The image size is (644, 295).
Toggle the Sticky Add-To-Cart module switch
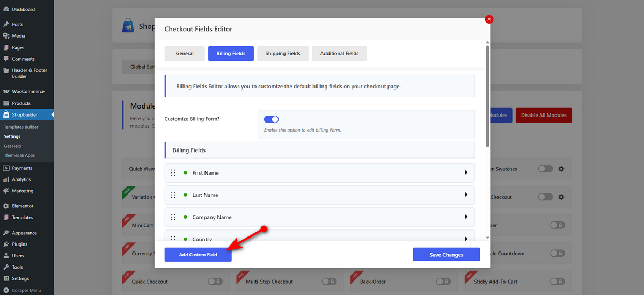[558, 282]
